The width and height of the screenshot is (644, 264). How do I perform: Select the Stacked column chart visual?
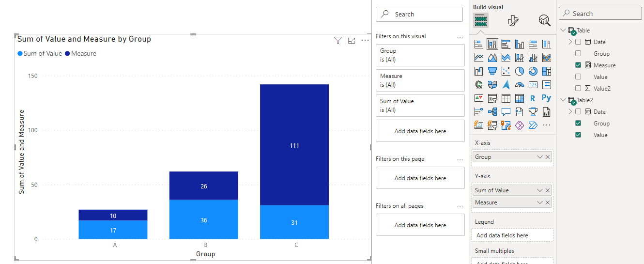pyautogui.click(x=492, y=44)
